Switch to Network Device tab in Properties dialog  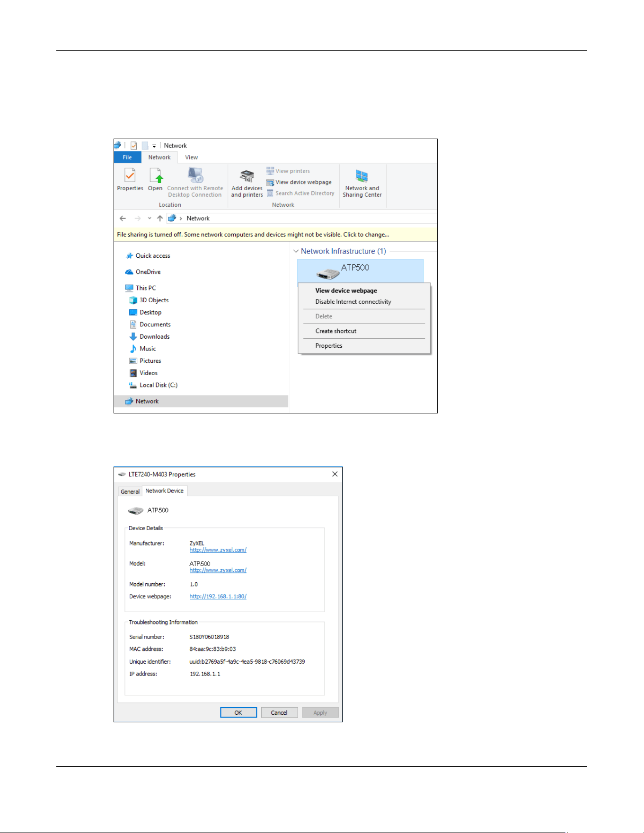pos(165,491)
